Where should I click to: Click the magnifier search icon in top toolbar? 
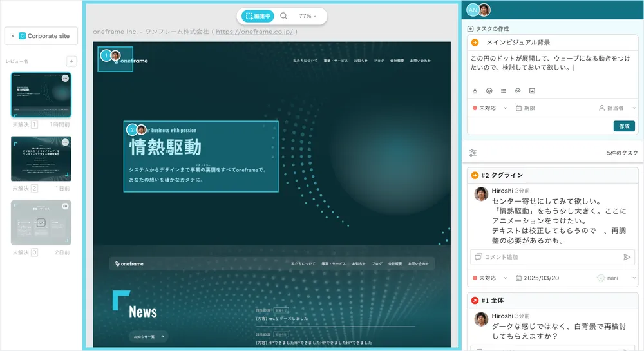point(283,16)
